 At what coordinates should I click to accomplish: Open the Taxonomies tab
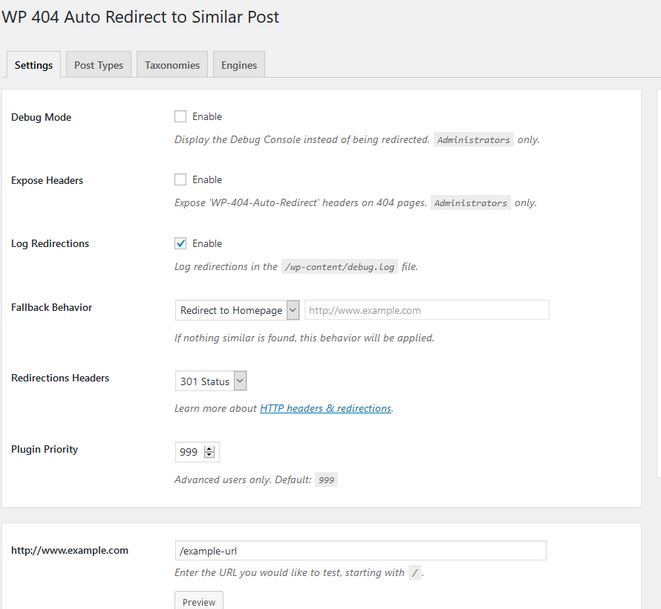point(172,65)
